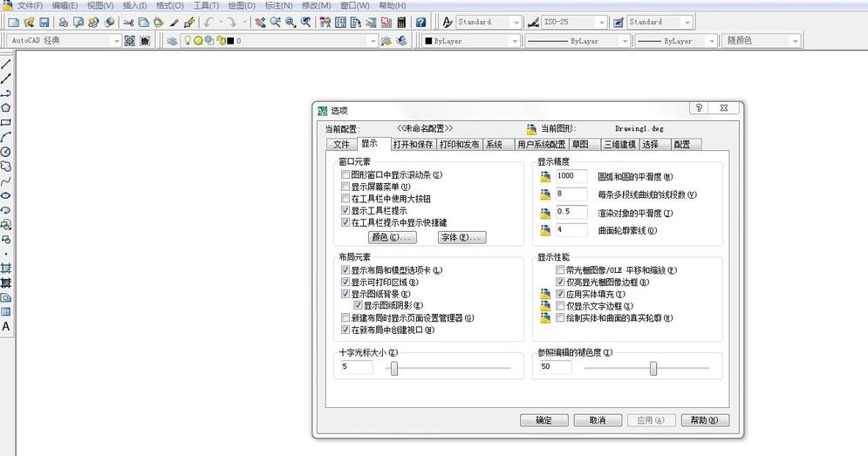Uncheck 显示布局和模型选项卡 checkbox

345,270
